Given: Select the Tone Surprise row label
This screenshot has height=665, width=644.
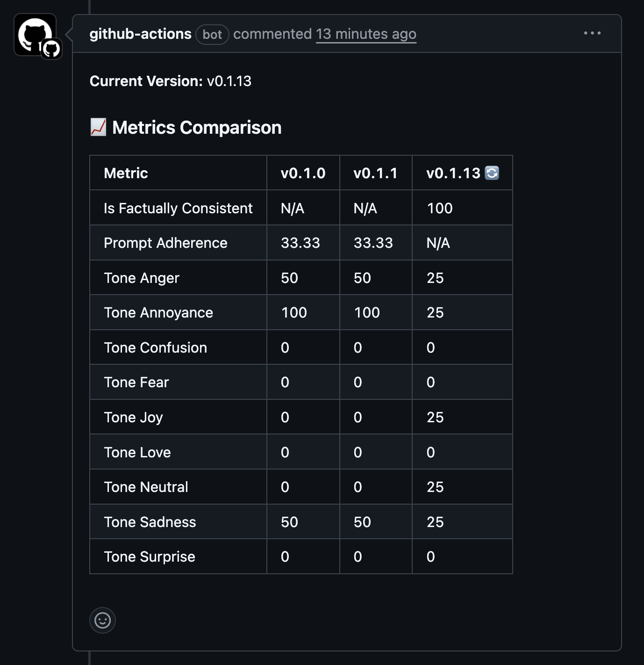Looking at the screenshot, I should (149, 557).
